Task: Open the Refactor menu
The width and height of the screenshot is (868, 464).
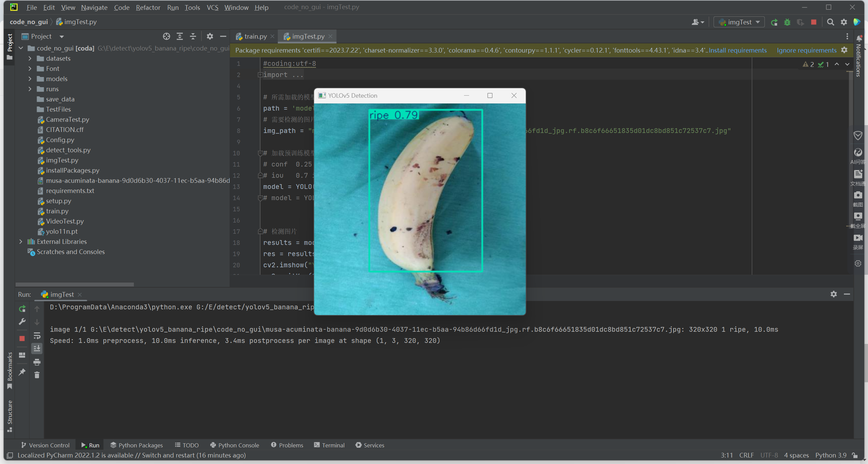Action: tap(148, 7)
